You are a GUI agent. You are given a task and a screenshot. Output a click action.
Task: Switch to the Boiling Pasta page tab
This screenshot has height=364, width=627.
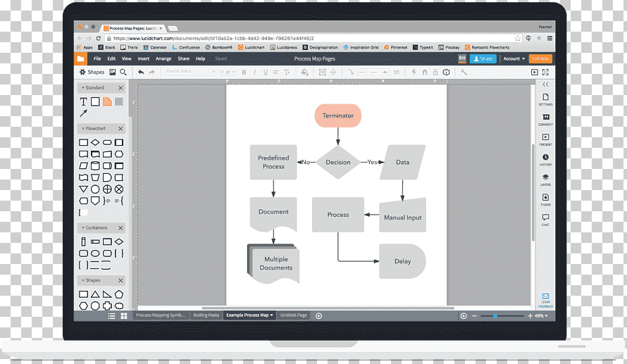tap(206, 315)
